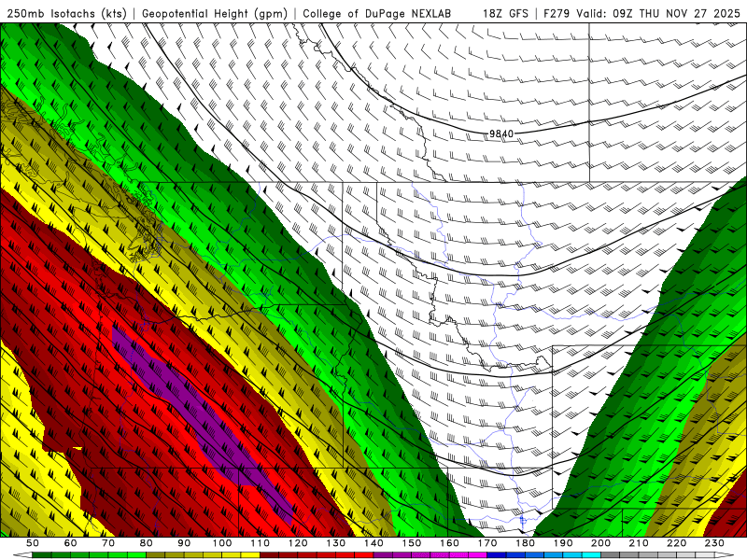Pick the lightest gray swatch ending at 230
Viewport: 747px width, 560px height.
click(705, 554)
